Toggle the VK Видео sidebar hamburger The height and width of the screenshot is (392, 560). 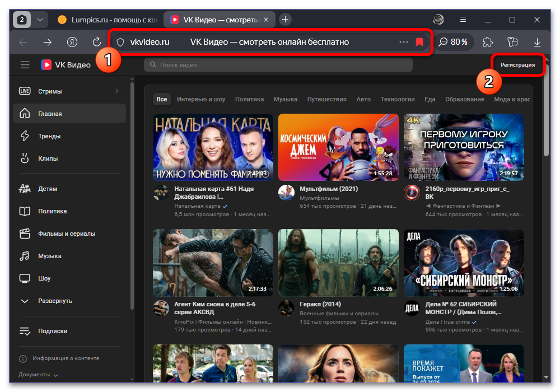(25, 65)
